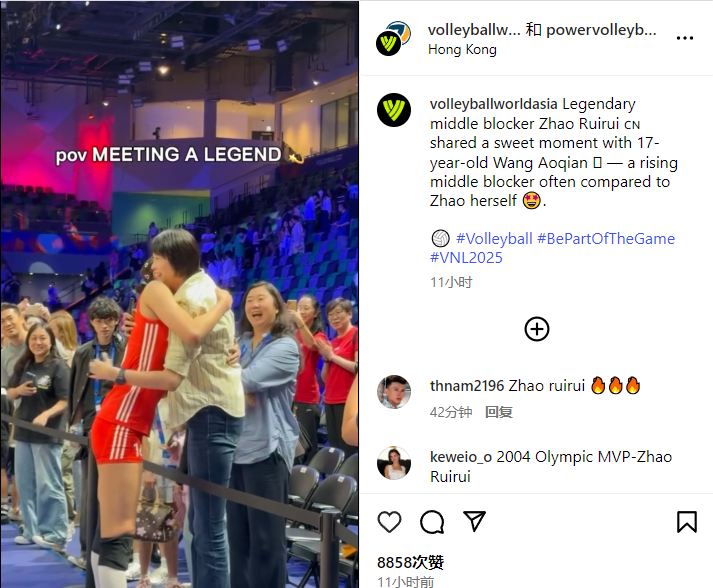View who liked via 8858 likes count
The width and height of the screenshot is (713, 588).
[410, 563]
